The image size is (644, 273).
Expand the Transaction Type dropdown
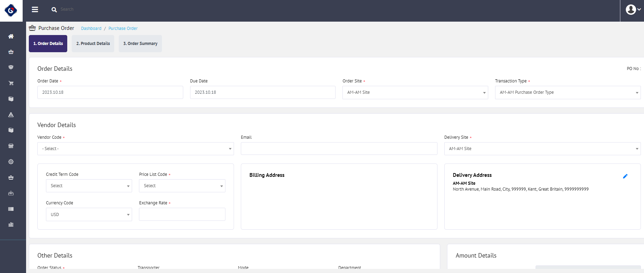[x=567, y=92]
